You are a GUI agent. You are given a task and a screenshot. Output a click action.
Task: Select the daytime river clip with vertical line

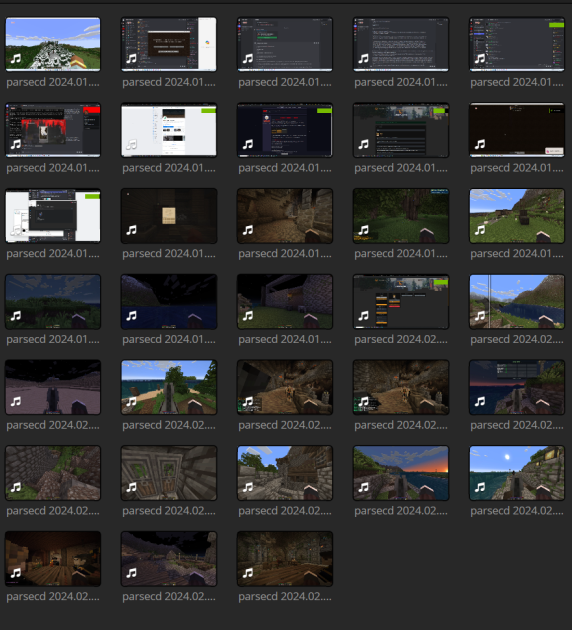coord(517,301)
